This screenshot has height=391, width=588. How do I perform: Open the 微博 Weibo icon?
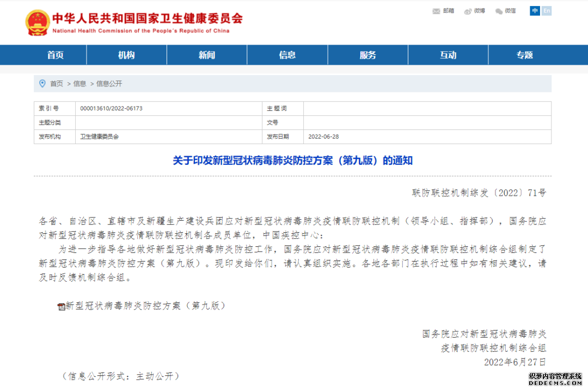point(468,11)
